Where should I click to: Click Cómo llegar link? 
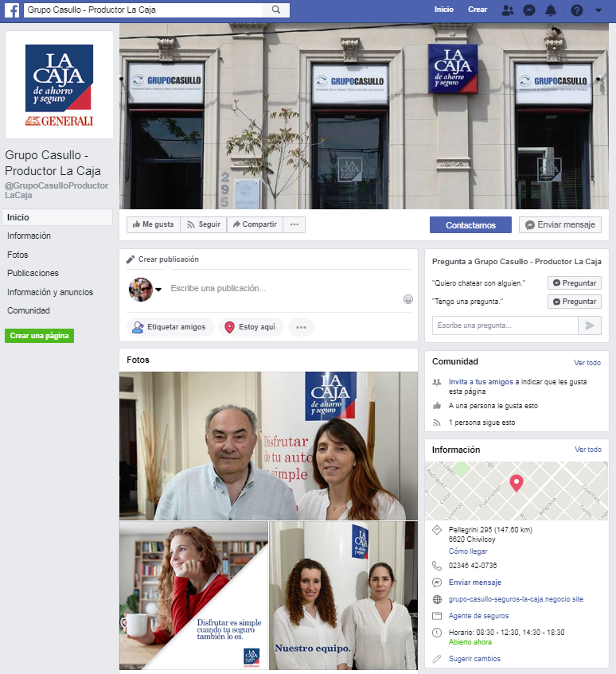point(468,551)
